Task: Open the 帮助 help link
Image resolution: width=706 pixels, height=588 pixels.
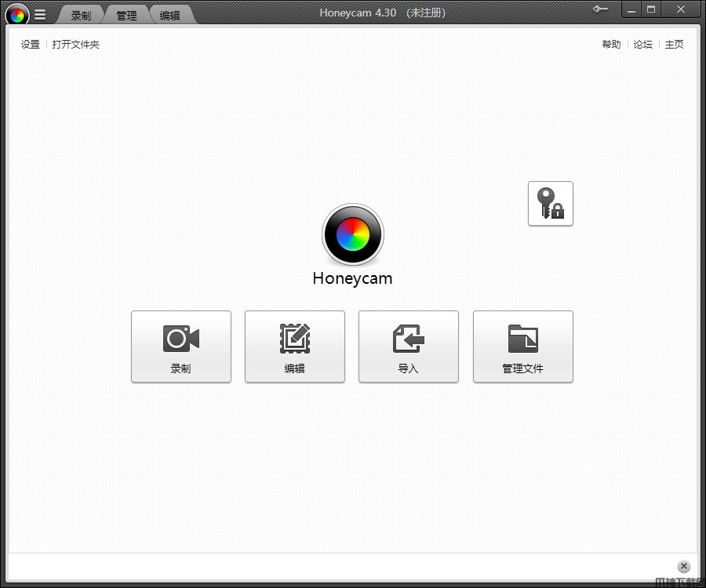Action: (611, 45)
